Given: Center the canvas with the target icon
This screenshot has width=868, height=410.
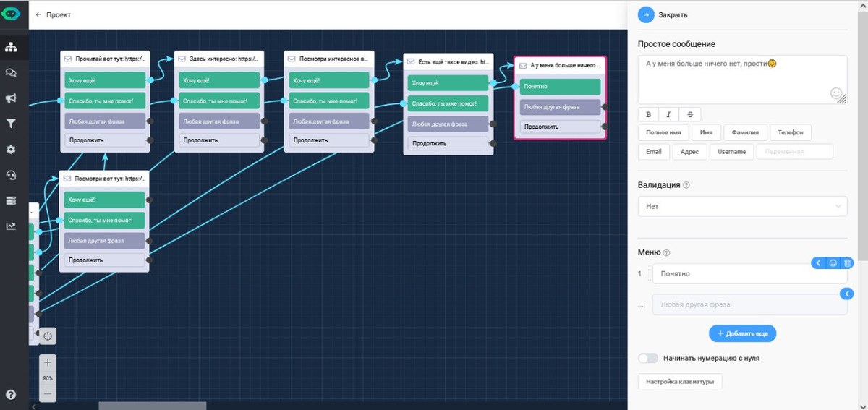Looking at the screenshot, I should (x=48, y=336).
